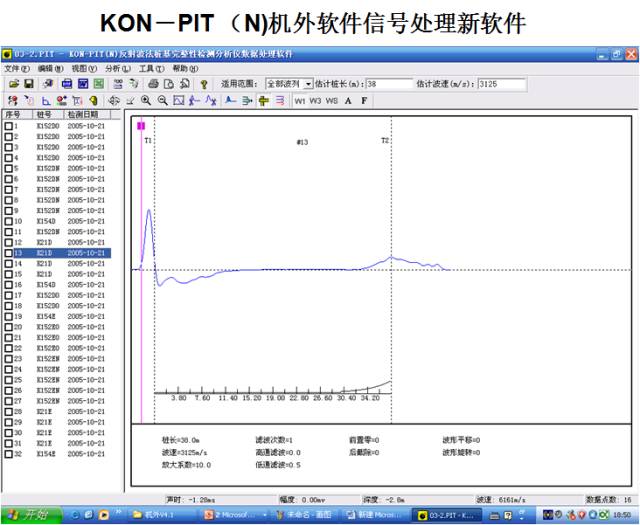
Task: Click the A toolbar button
Action: coord(348,101)
